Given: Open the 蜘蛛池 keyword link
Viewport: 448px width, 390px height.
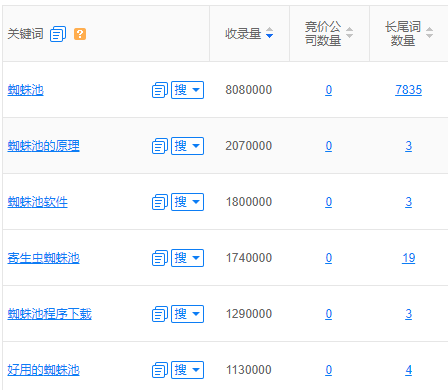Looking at the screenshot, I should [x=26, y=90].
